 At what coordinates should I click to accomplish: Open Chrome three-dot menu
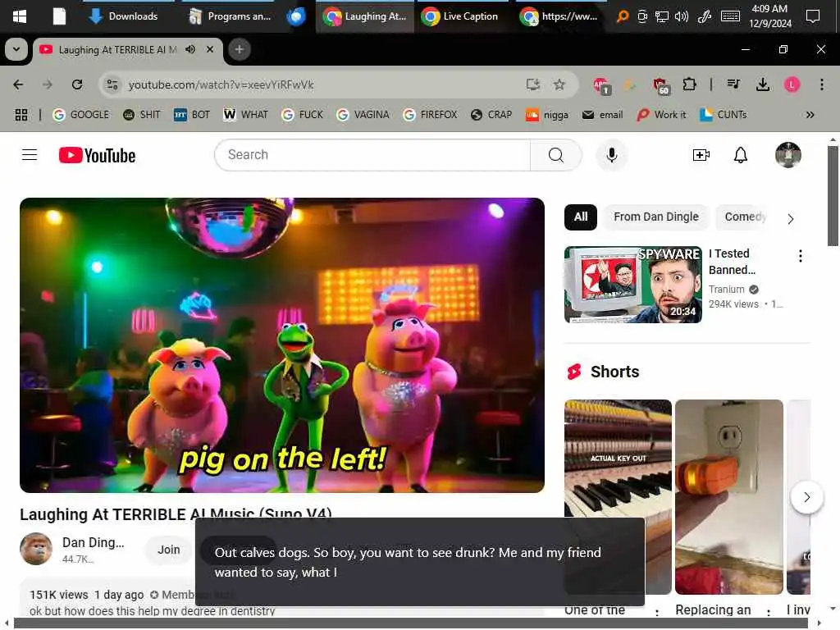[x=821, y=84]
